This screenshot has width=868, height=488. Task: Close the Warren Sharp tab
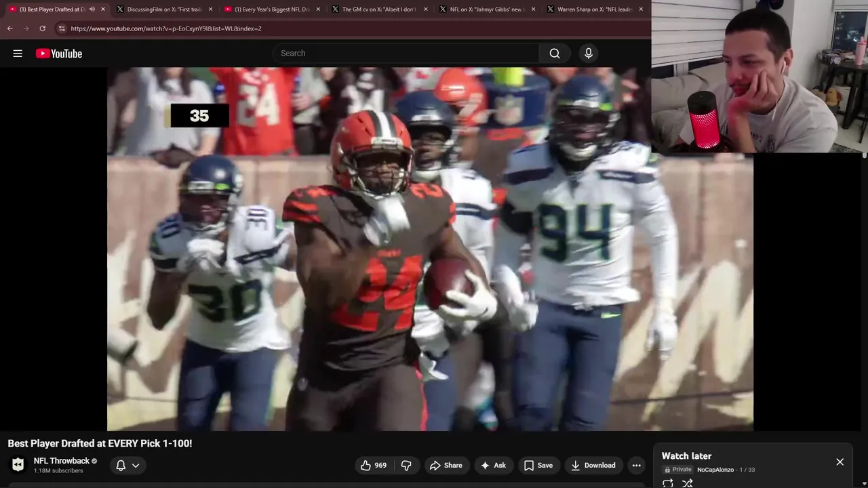tap(641, 9)
